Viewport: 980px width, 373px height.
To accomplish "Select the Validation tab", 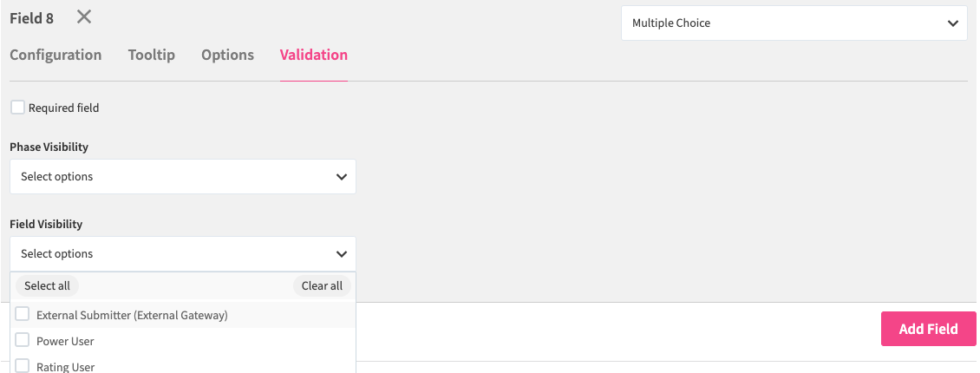I will (x=314, y=55).
